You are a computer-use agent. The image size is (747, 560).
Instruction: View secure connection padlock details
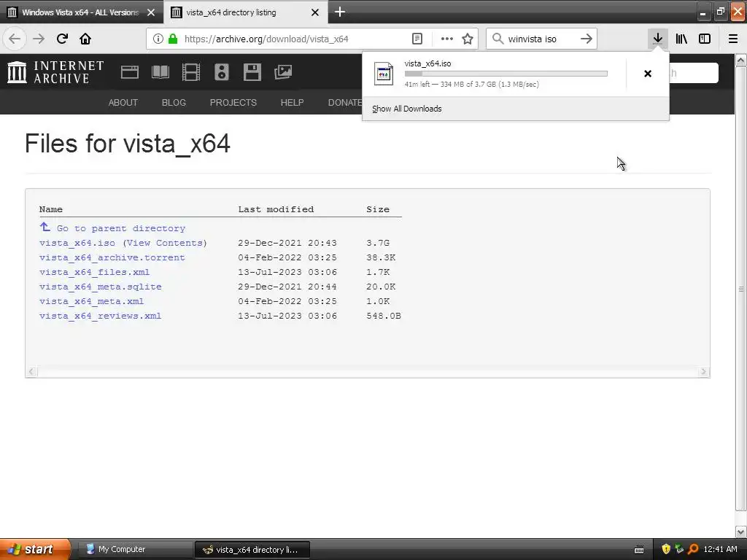173,39
